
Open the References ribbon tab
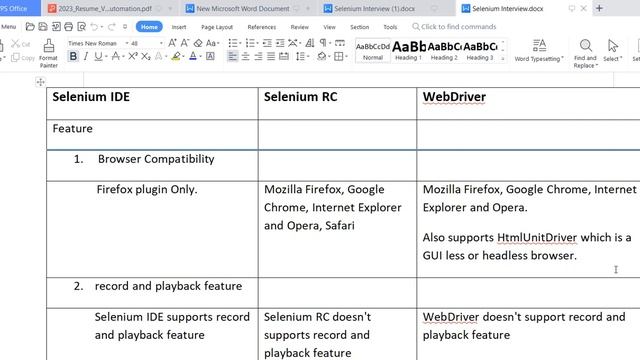[262, 27]
